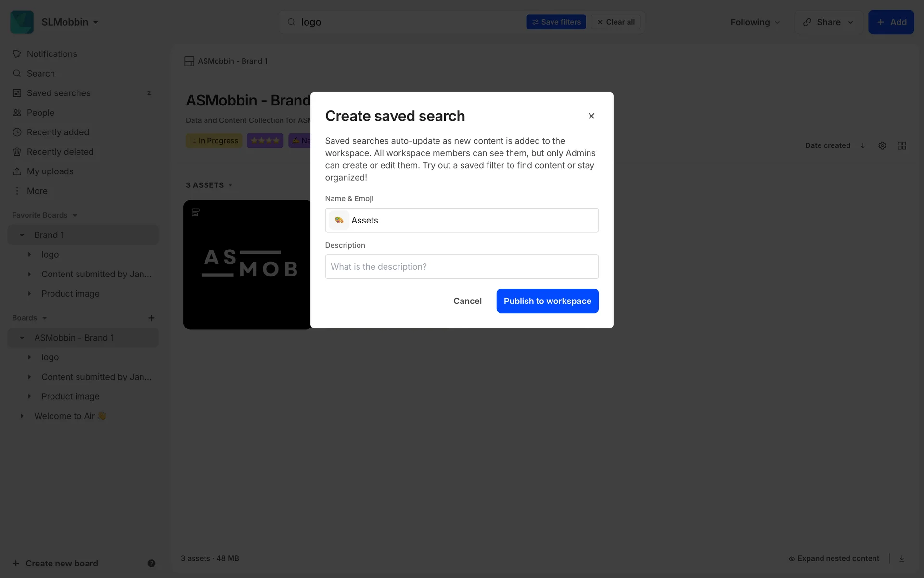Switch to grid view layout
The height and width of the screenshot is (578, 924).
click(x=902, y=145)
